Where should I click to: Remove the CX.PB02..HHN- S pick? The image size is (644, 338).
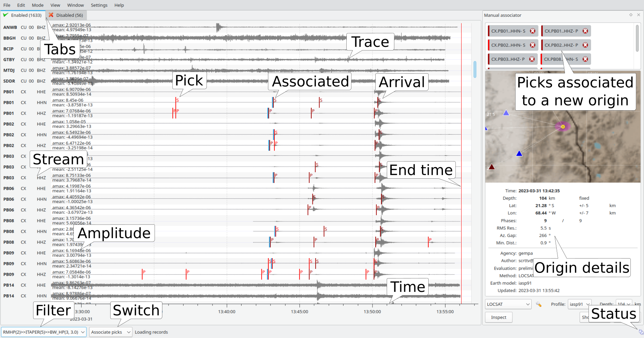click(532, 45)
